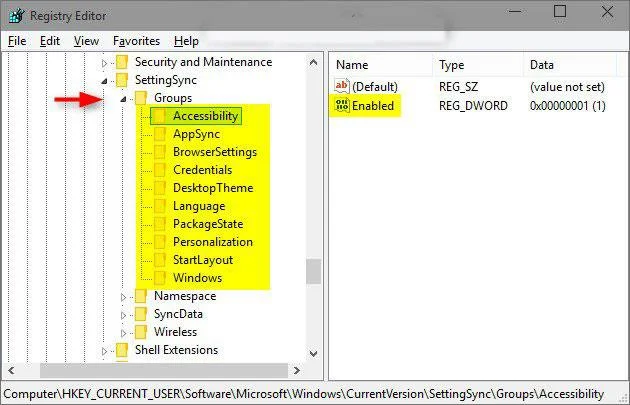Click the registry path in the status bar
This screenshot has width=630, height=405.
click(x=304, y=394)
